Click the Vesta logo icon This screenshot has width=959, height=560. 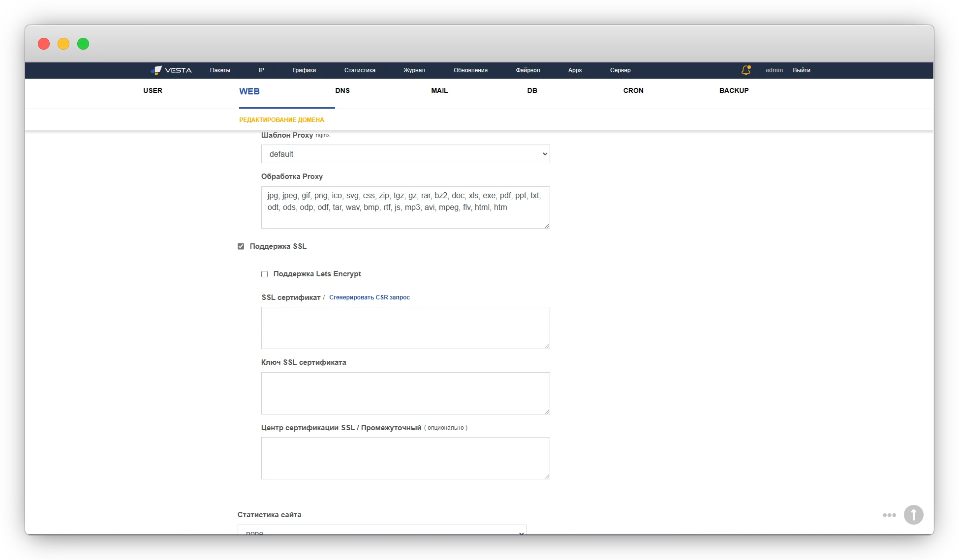pyautogui.click(x=156, y=70)
